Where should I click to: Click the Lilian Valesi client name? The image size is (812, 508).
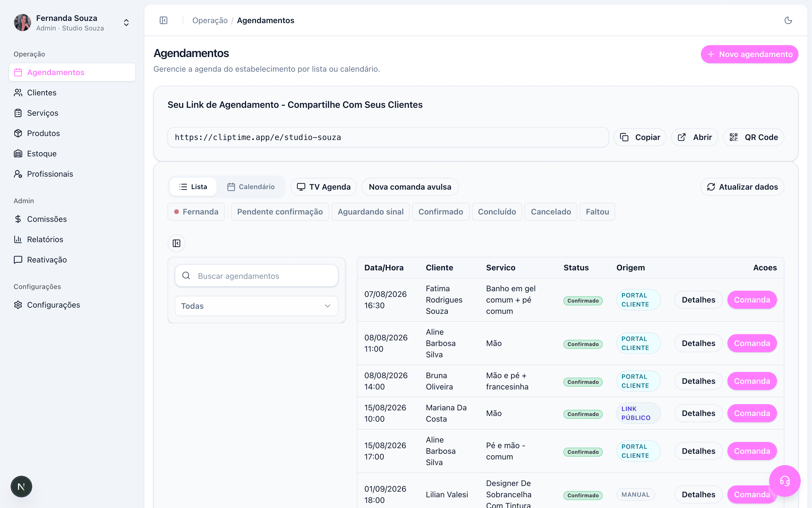pyautogui.click(x=447, y=494)
